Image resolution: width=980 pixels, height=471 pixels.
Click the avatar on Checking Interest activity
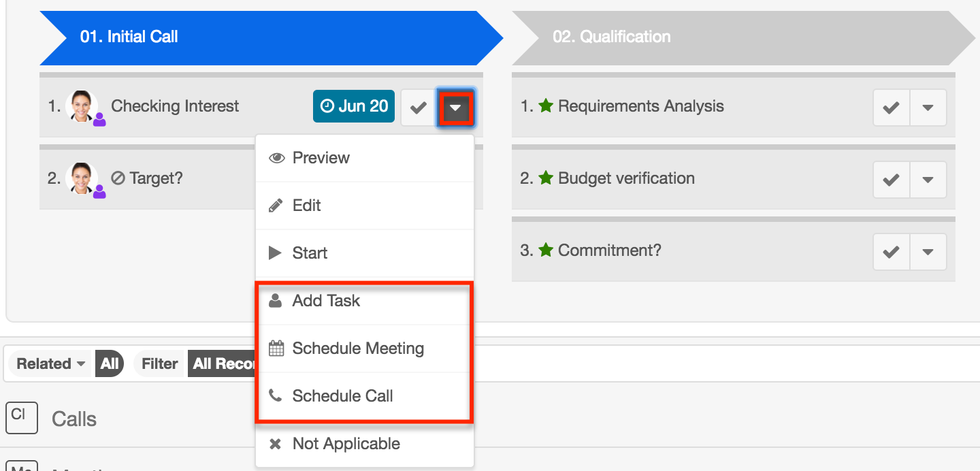[82, 106]
